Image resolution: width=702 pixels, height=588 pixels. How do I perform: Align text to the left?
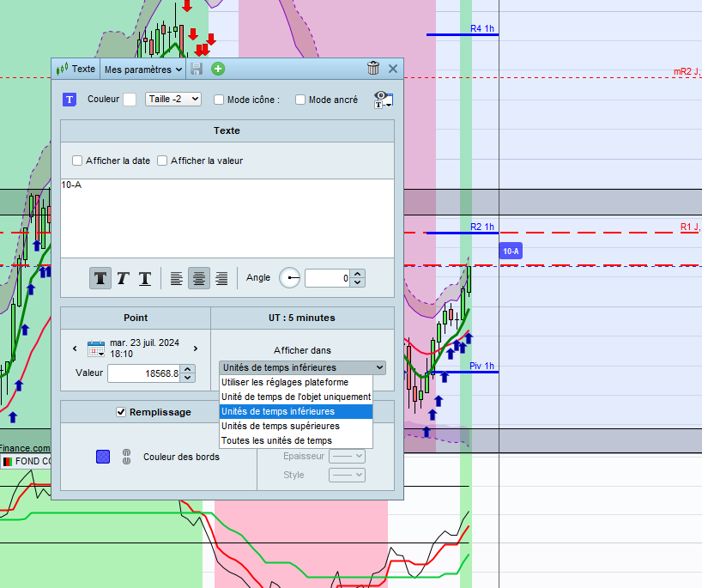[177, 278]
